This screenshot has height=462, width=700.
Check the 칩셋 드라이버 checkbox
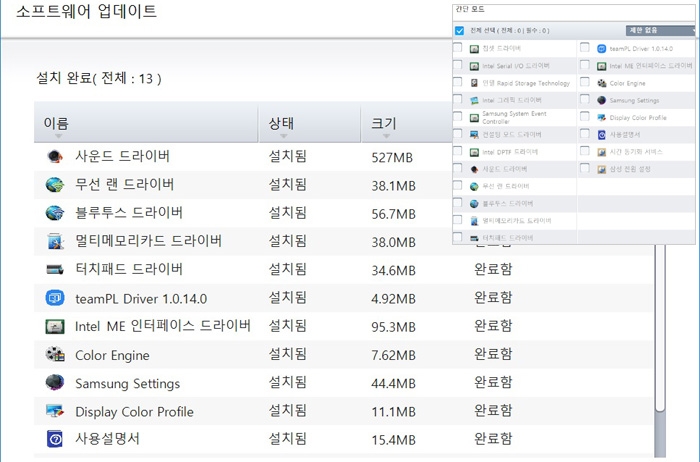click(458, 47)
